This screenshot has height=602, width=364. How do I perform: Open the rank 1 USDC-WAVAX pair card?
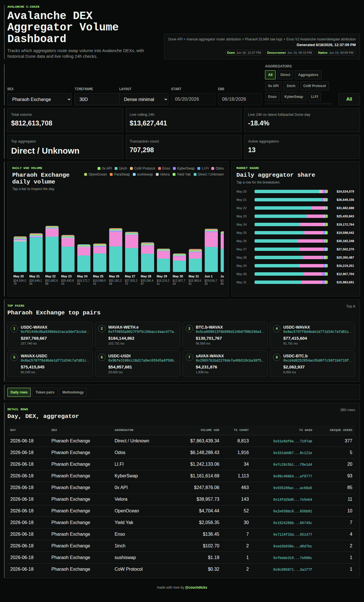[x=50, y=335]
